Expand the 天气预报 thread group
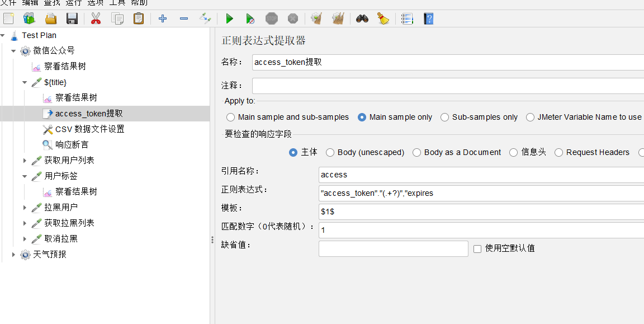Image resolution: width=644 pixels, height=324 pixels. click(14, 255)
